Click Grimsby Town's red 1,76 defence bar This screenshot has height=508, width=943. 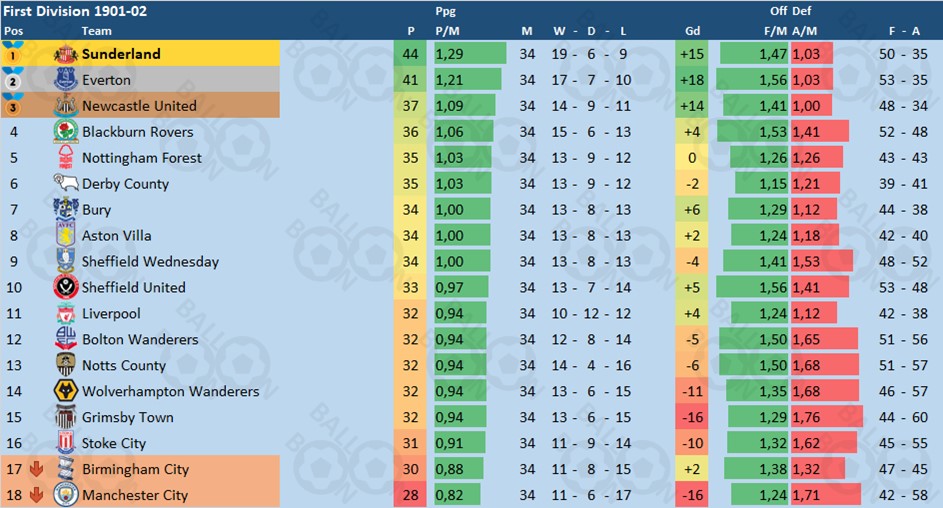pyautogui.click(x=827, y=417)
